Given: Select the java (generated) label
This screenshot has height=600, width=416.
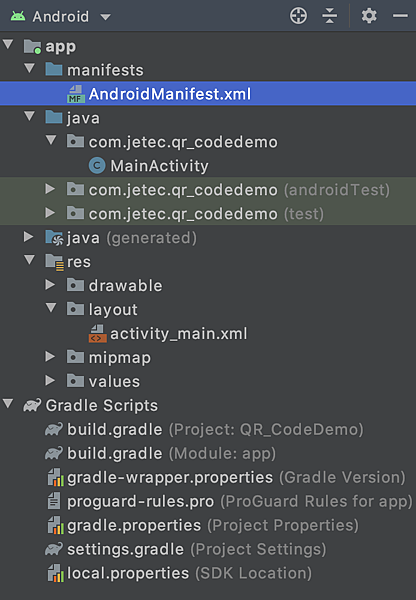Looking at the screenshot, I should pos(132,238).
